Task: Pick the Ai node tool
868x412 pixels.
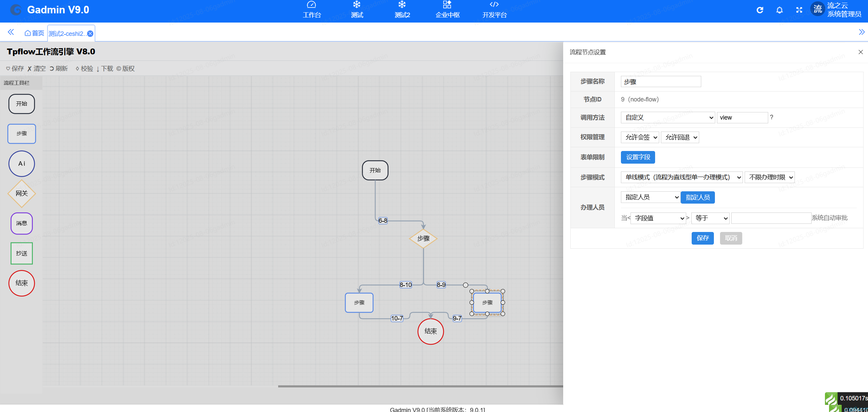Action: [x=22, y=164]
